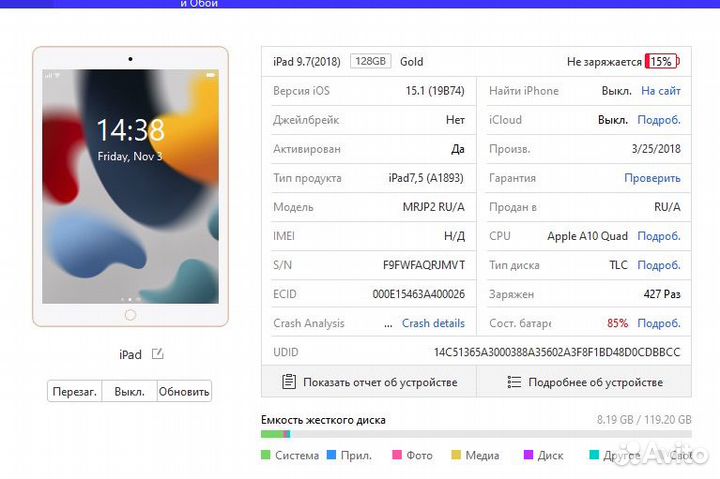The image size is (720, 479).
Task: Click the purple Диск legend swatch
Action: pyautogui.click(x=528, y=455)
